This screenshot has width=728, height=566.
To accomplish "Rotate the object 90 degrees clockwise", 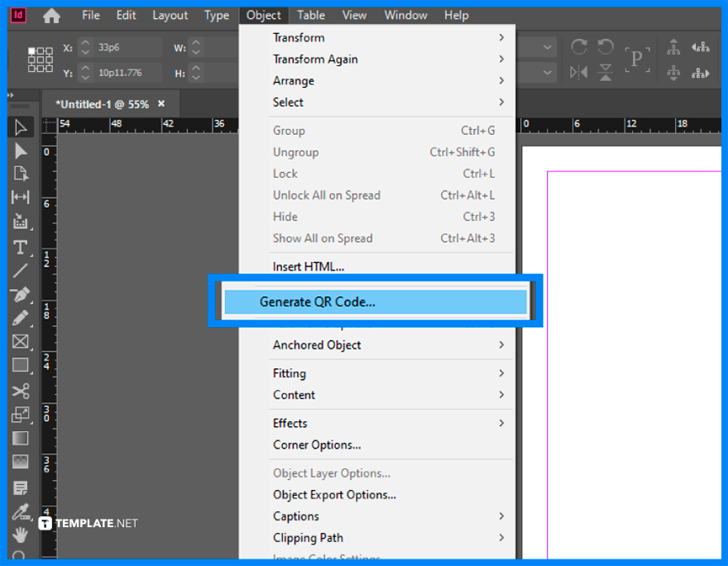I will click(x=579, y=47).
